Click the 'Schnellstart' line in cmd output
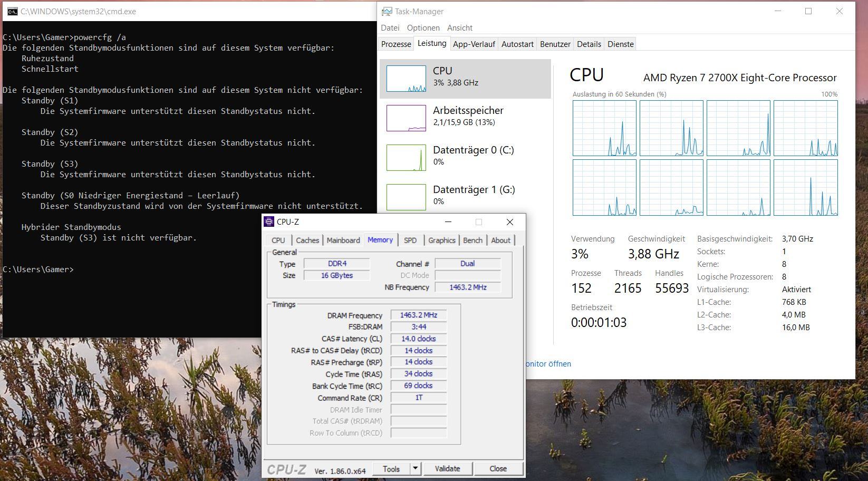 pyautogui.click(x=50, y=69)
